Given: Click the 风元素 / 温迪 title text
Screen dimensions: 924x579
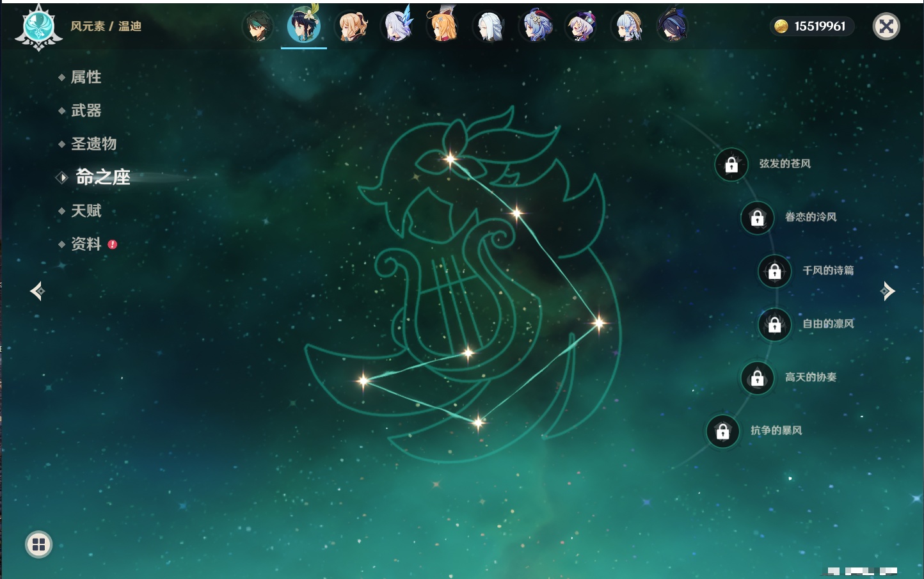Looking at the screenshot, I should tap(106, 26).
